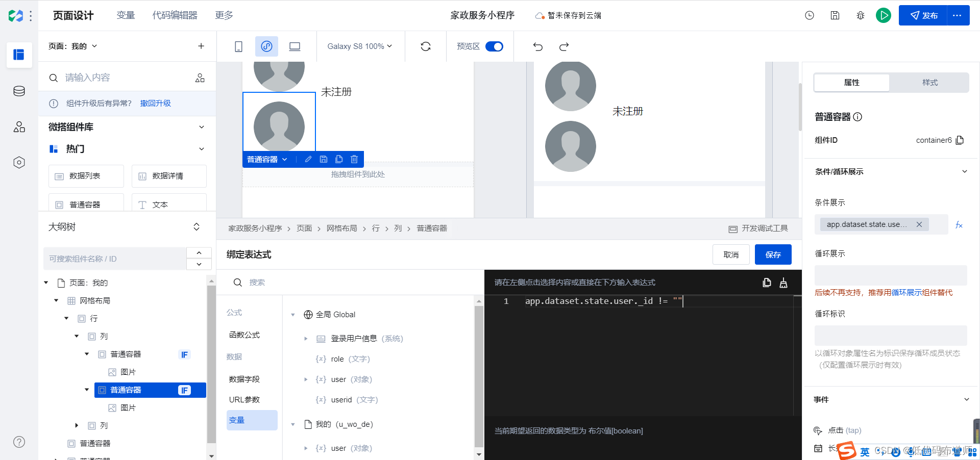Select the URL参数 category
This screenshot has height=460, width=980.
(244, 400)
